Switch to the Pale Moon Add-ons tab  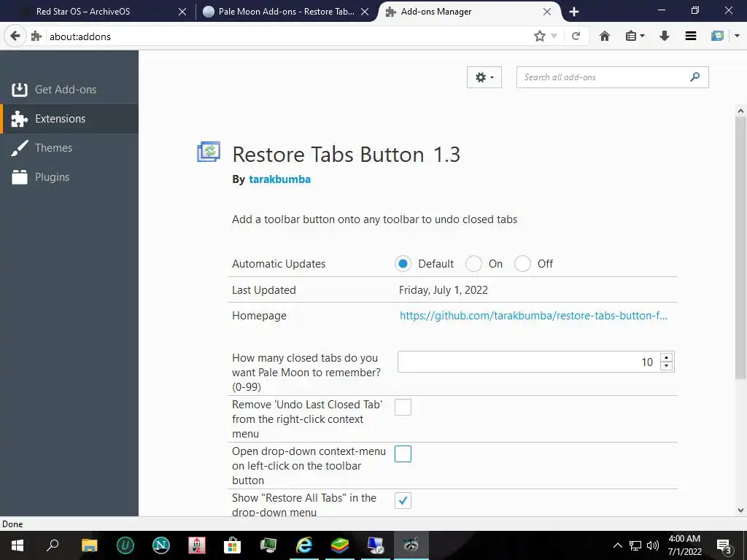(286, 12)
